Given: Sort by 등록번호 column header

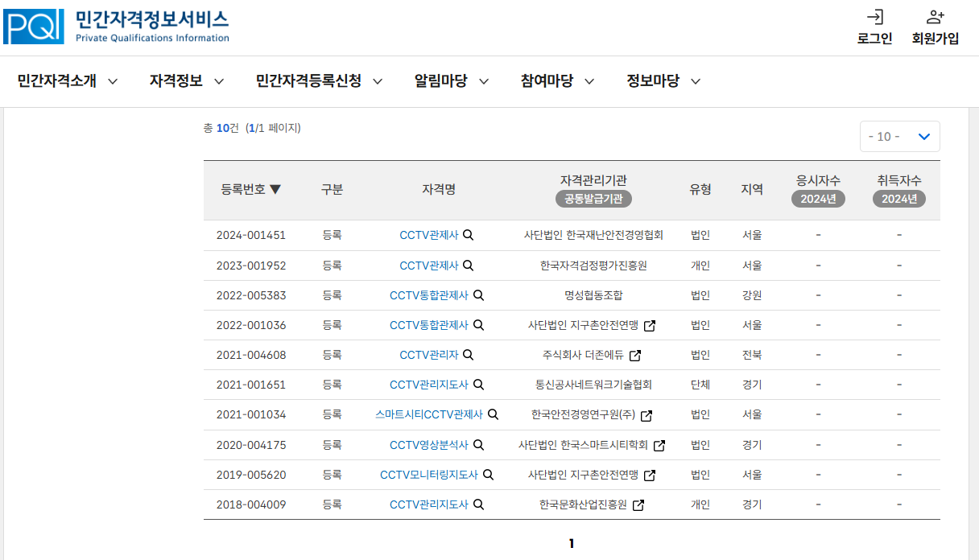Looking at the screenshot, I should [251, 189].
